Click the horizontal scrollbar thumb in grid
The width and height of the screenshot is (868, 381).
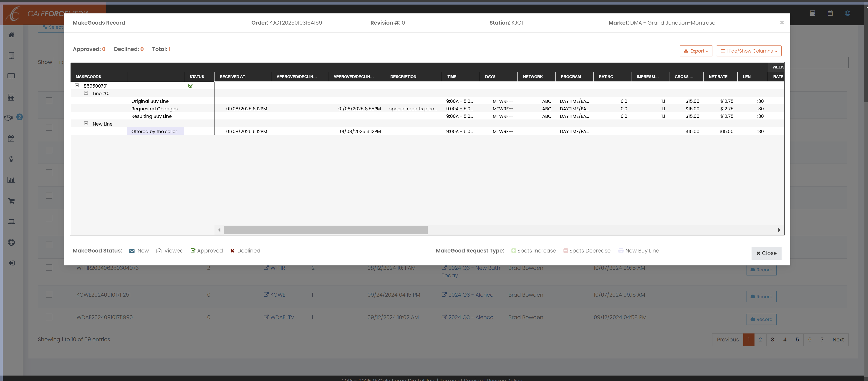(325, 230)
